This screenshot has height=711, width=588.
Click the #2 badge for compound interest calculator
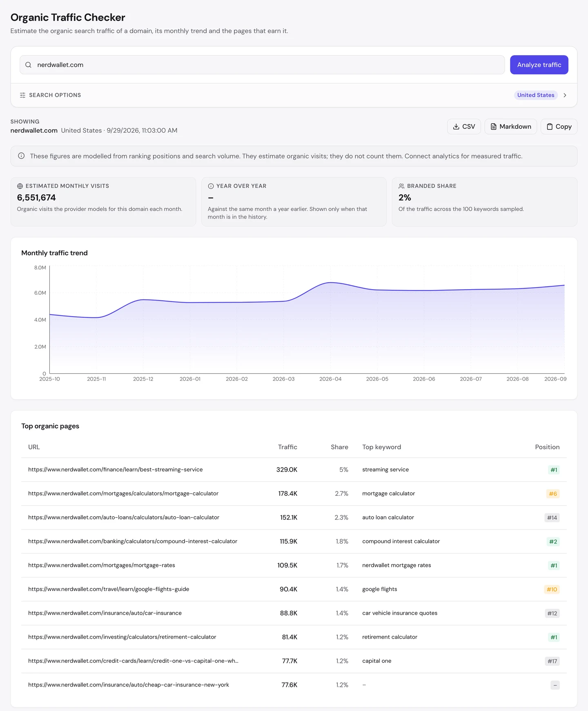(x=553, y=542)
